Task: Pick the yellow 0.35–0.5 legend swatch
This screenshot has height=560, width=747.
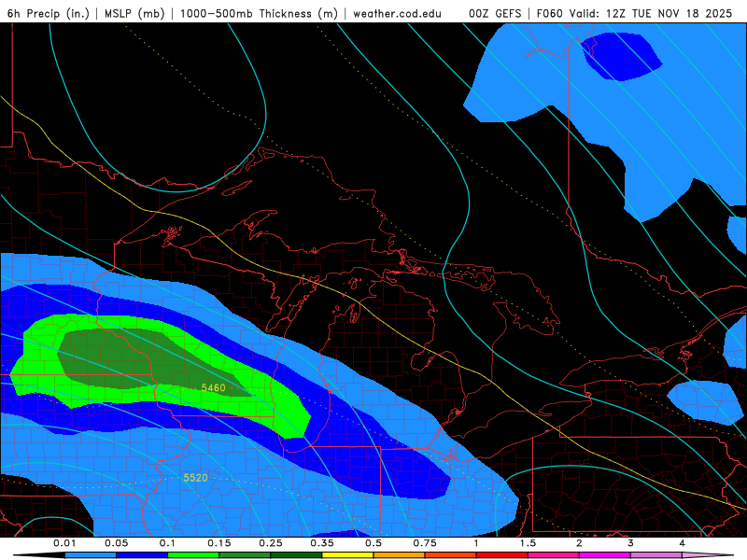Action: pos(347,555)
